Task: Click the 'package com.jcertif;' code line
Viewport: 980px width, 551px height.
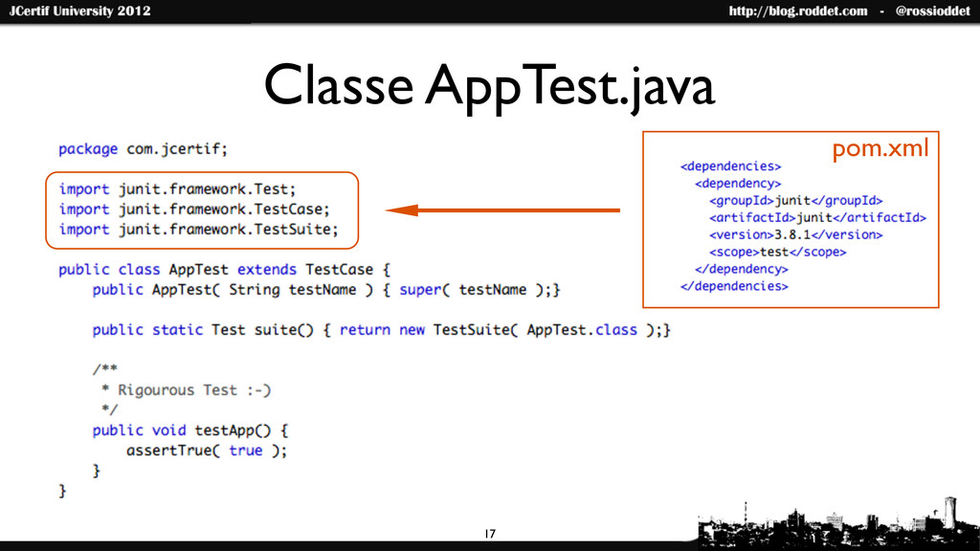Action: 144,149
